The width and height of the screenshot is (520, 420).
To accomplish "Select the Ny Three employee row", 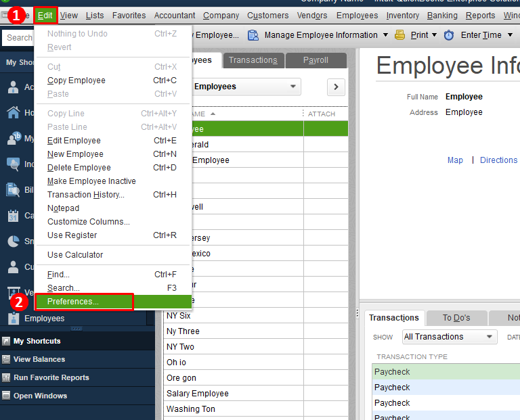I will tap(256, 331).
